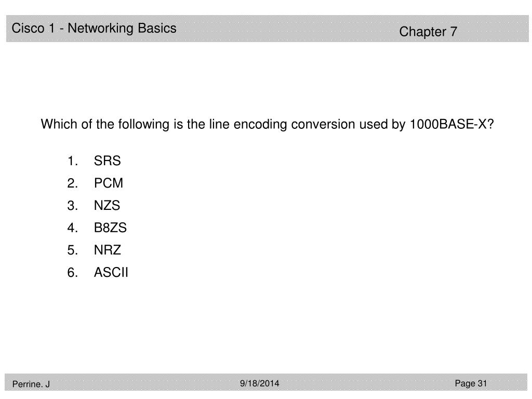Screen dimensions: 532x399
Task: Select answer option PCM
Action: tap(109, 183)
